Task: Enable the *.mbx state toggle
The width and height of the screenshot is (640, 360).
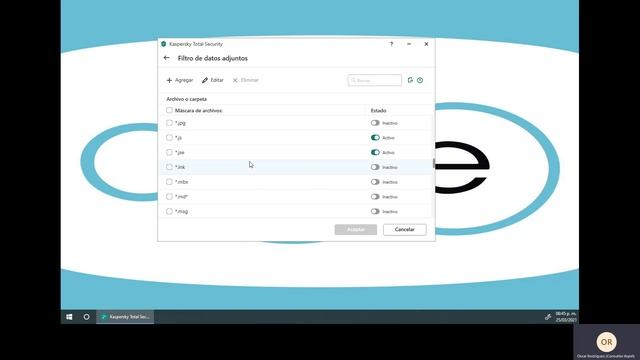Action: click(x=375, y=182)
